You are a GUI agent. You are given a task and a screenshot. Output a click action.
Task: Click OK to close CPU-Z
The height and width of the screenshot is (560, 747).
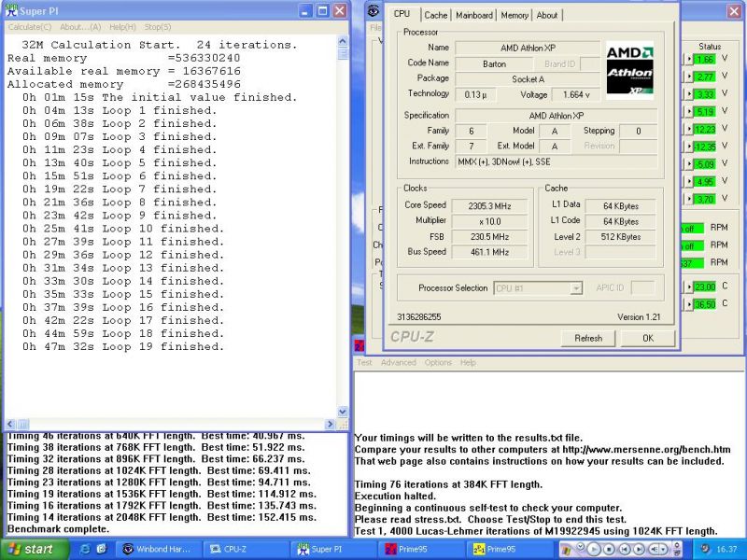tap(648, 338)
